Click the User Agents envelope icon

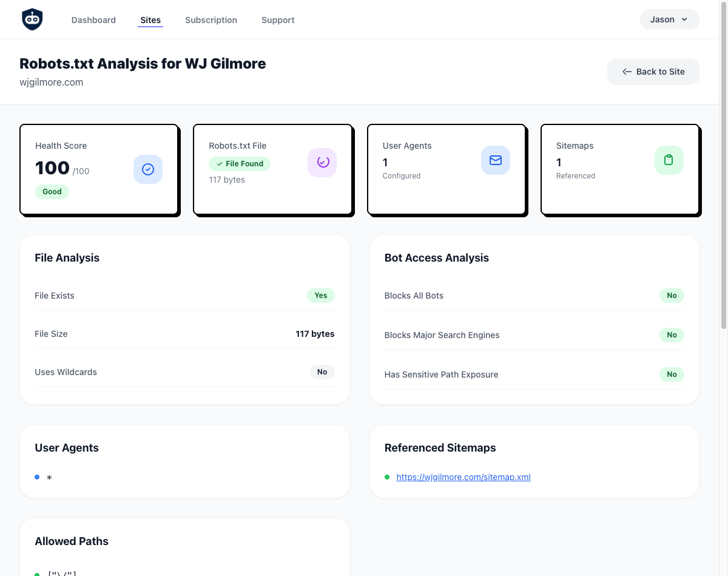click(x=496, y=160)
